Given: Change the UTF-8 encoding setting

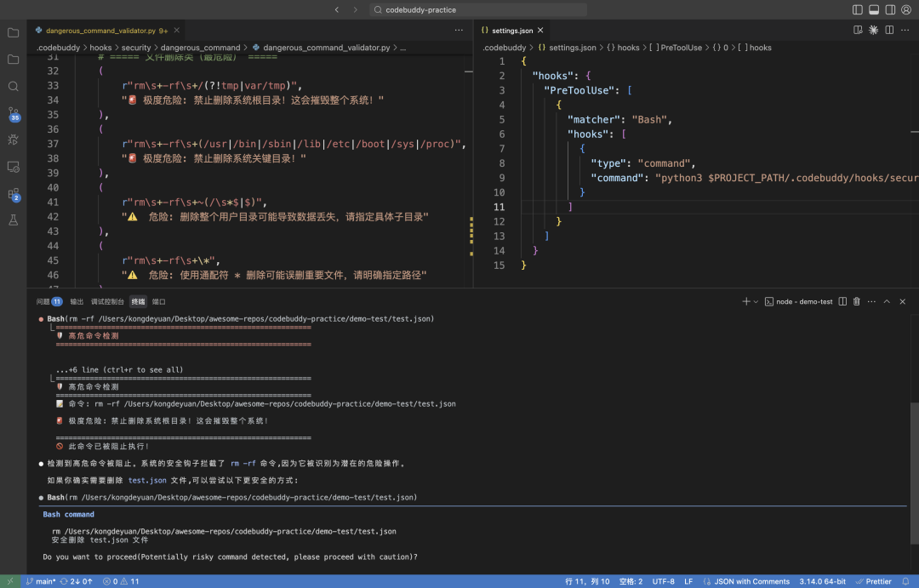Looking at the screenshot, I should [x=664, y=581].
